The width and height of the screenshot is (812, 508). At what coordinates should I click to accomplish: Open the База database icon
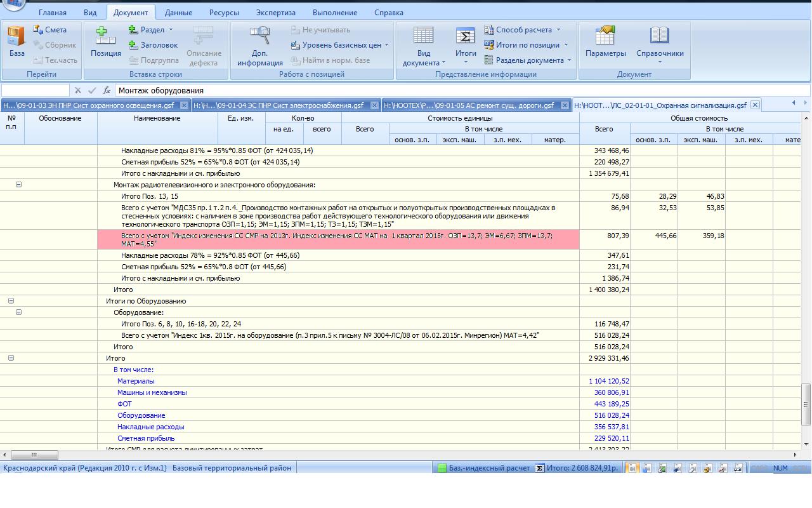(16, 43)
